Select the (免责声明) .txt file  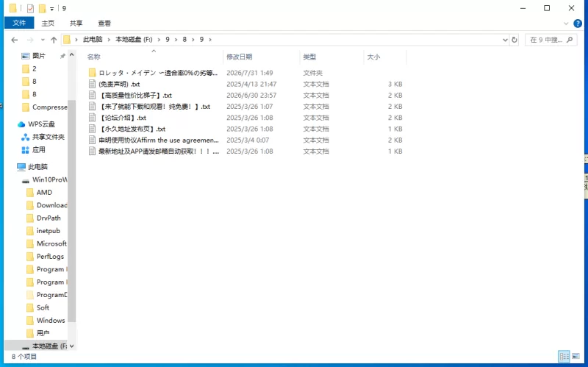tap(119, 84)
